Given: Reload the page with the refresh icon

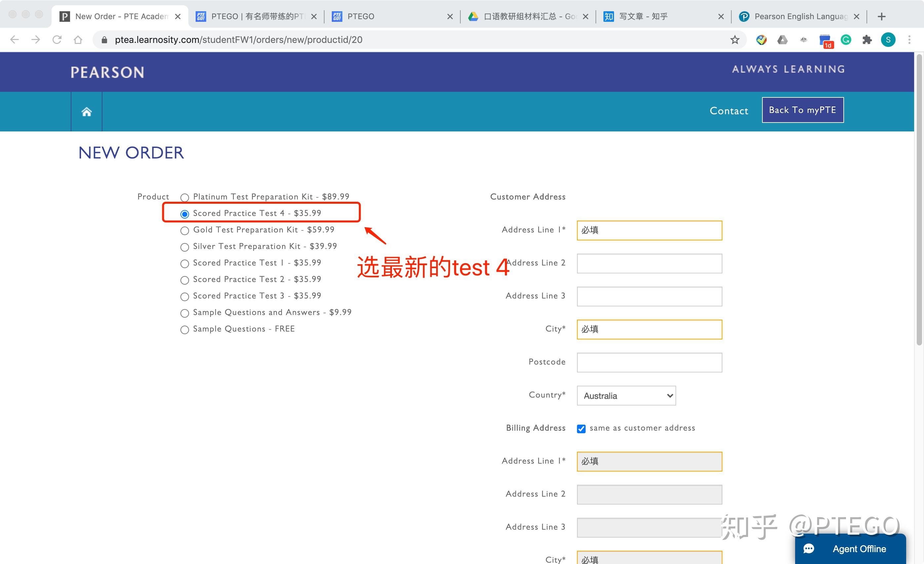Looking at the screenshot, I should (x=57, y=40).
